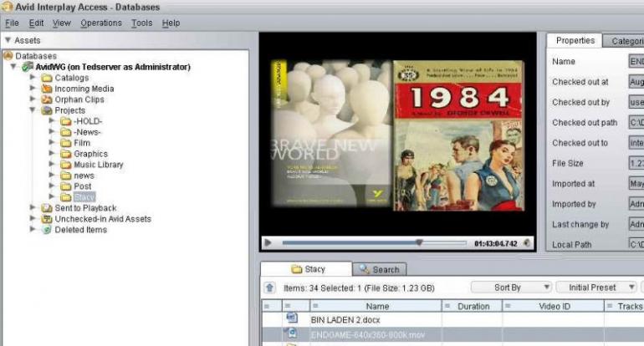This screenshot has width=644, height=346.
Task: Switch to the Properties tab
Action: [575, 40]
